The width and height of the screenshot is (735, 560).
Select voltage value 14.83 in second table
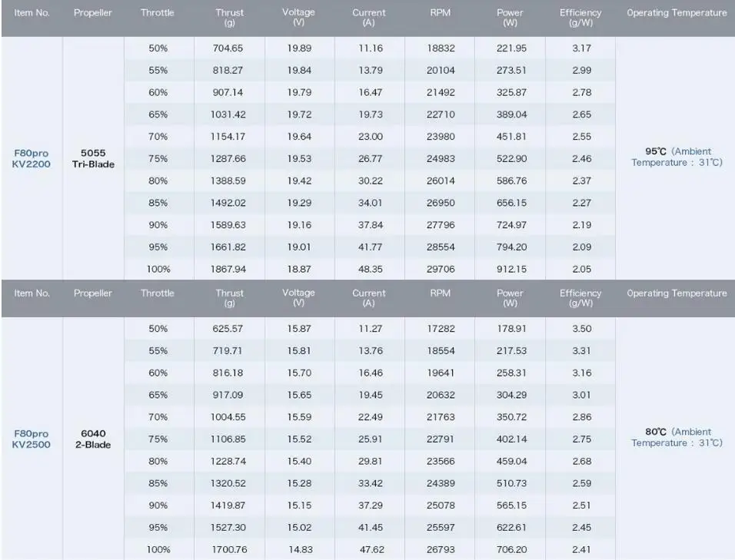pos(301,549)
